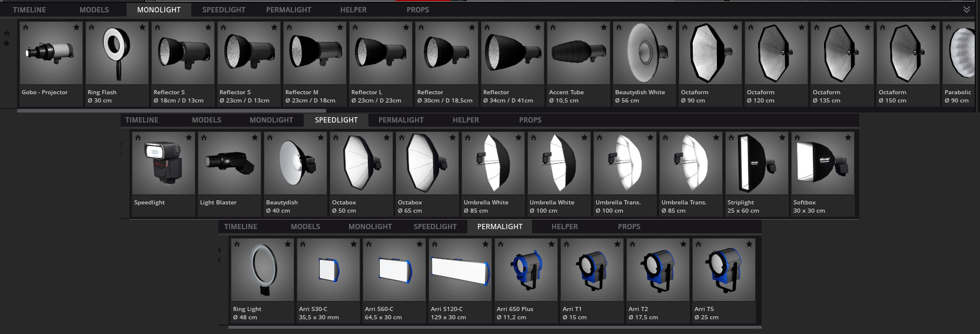Pick the Arri S30-C panel light
Viewport: 980px width, 334px height.
coord(328,280)
